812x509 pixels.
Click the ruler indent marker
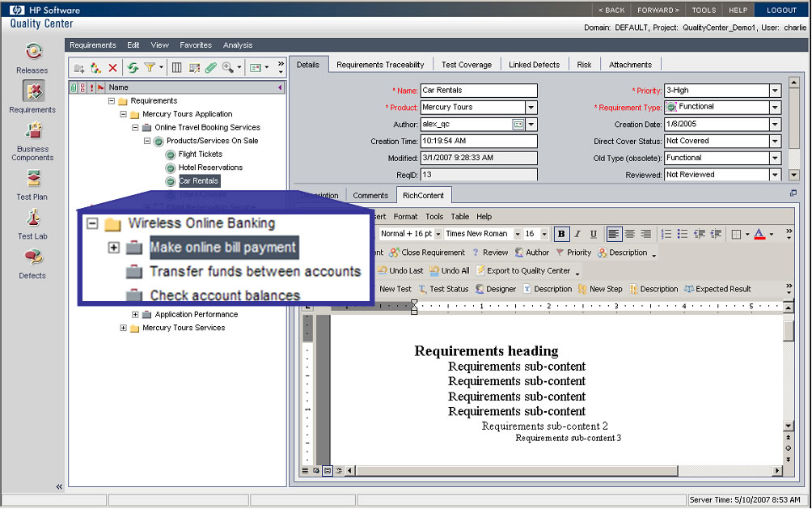click(414, 307)
